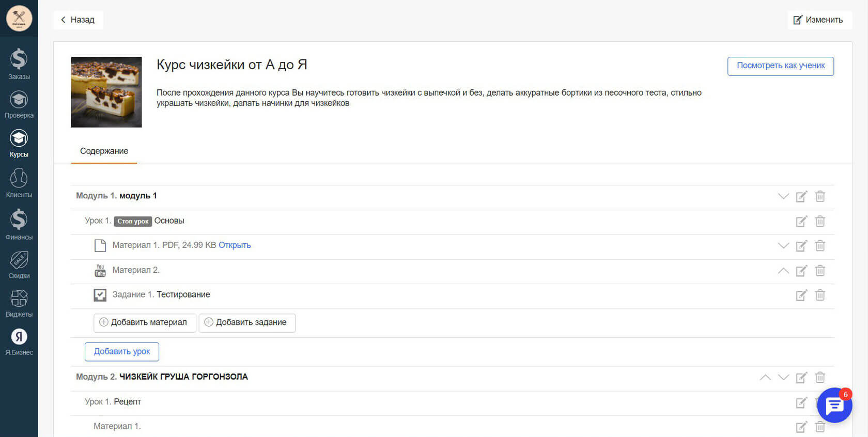The width and height of the screenshot is (868, 437).
Task: Open Я.Бизнес in the sidebar
Action: click(x=19, y=341)
